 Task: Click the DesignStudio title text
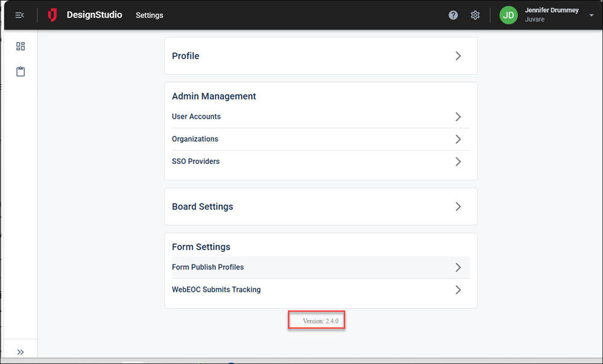click(x=94, y=15)
